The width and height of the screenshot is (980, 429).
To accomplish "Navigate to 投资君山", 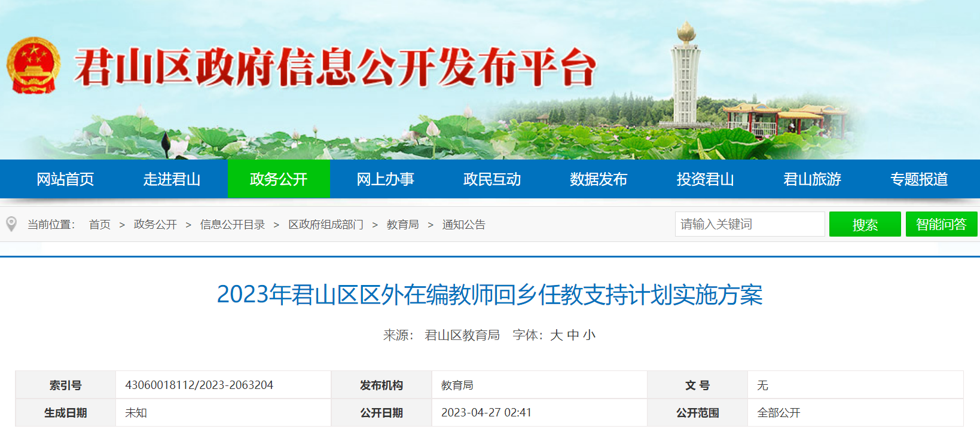I will [x=706, y=179].
